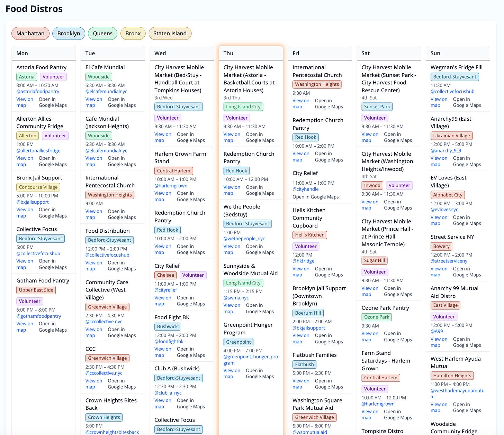The width and height of the screenshot is (504, 435).
Task: Click the Hell's Kitchen tag
Action: click(x=310, y=235)
